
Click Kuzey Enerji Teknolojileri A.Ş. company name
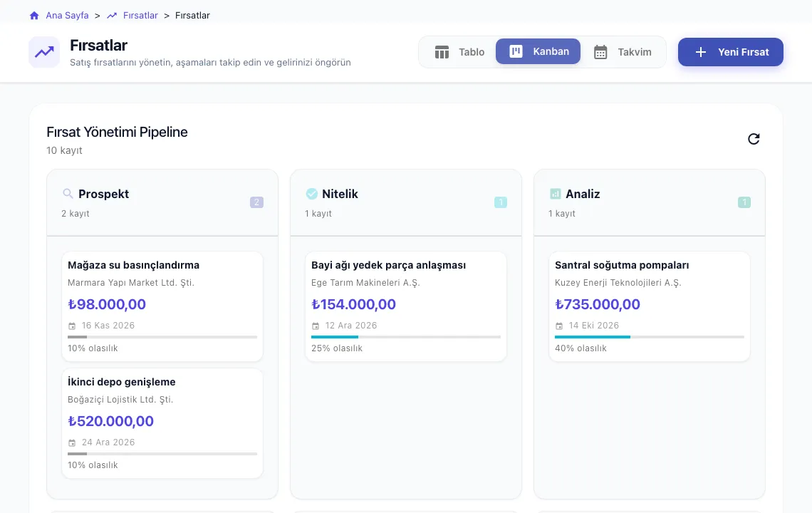618,282
